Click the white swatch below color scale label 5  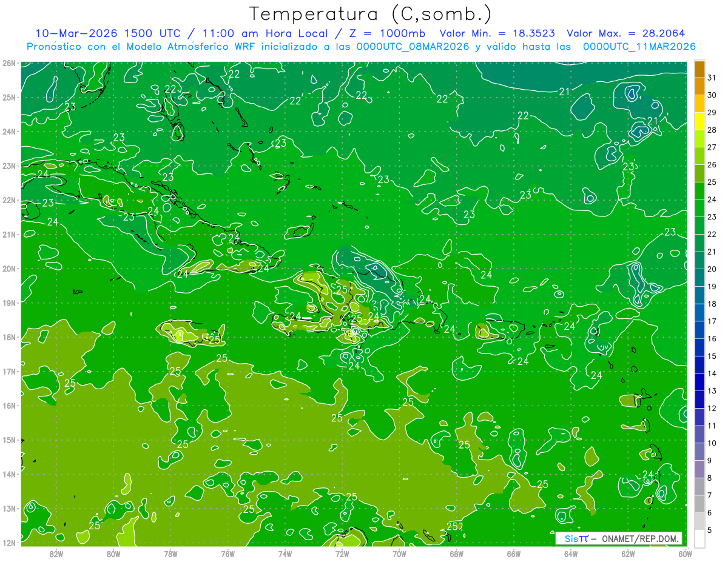coord(699,538)
